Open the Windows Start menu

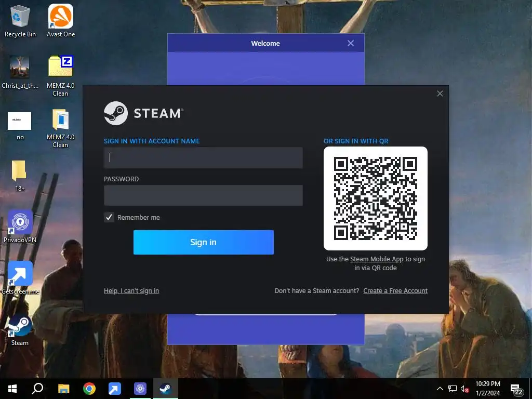12,389
